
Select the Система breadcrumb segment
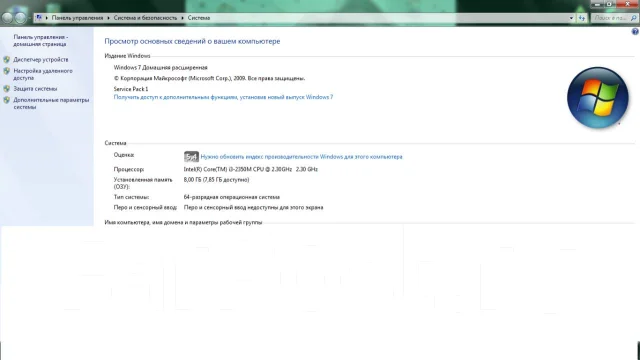[199, 18]
